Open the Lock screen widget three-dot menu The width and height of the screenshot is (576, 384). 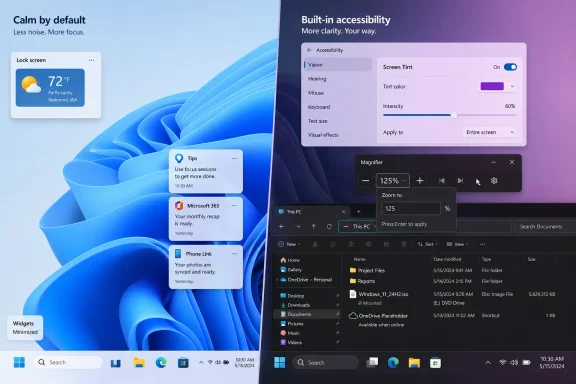91,60
